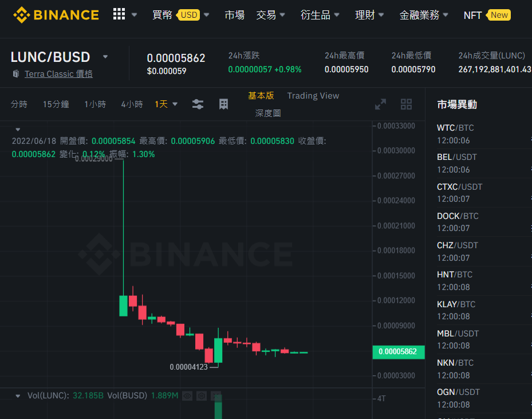The width and height of the screenshot is (532, 419).
Task: Switch to Trading View chart tab
Action: [313, 96]
